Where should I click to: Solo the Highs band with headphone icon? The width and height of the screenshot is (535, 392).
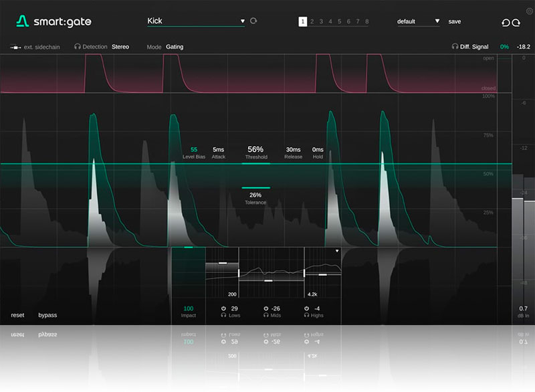[x=307, y=315]
